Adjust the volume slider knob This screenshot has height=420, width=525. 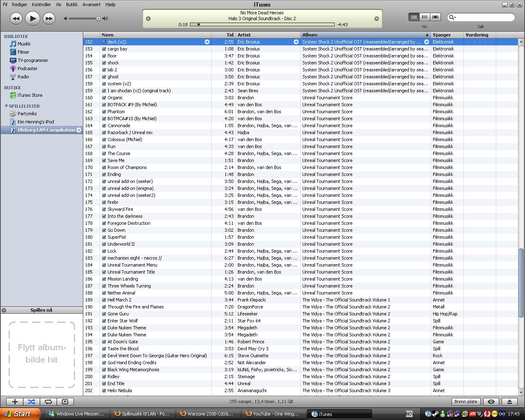pos(98,18)
